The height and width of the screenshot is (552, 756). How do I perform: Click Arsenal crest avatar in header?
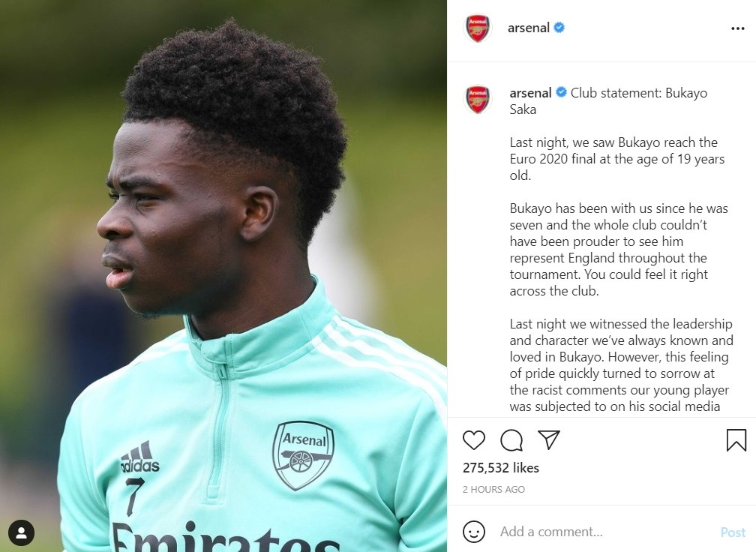(x=477, y=28)
